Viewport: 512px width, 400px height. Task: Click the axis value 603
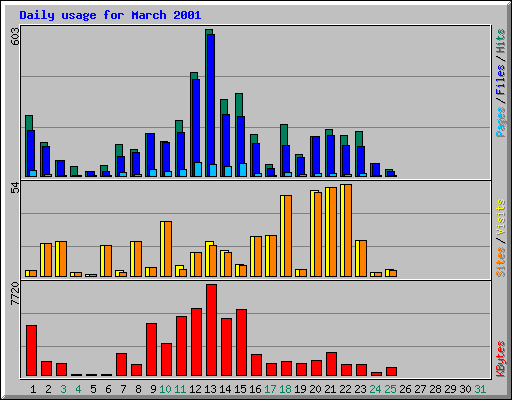pos(15,36)
